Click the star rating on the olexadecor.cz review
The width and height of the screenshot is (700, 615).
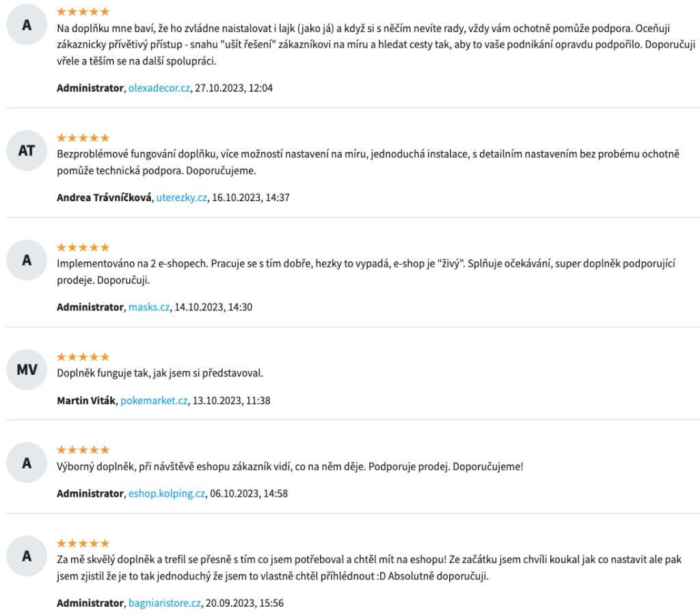(x=83, y=12)
